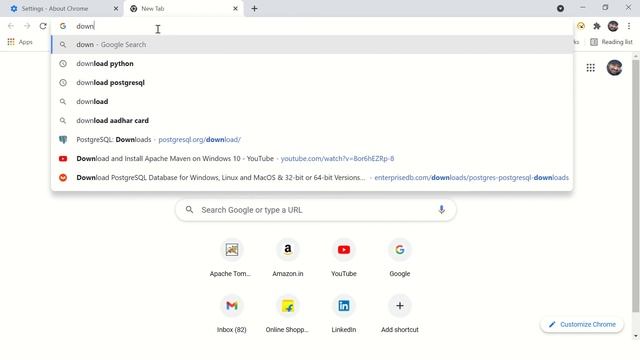Open the profile avatar in the toolbar

click(613, 26)
